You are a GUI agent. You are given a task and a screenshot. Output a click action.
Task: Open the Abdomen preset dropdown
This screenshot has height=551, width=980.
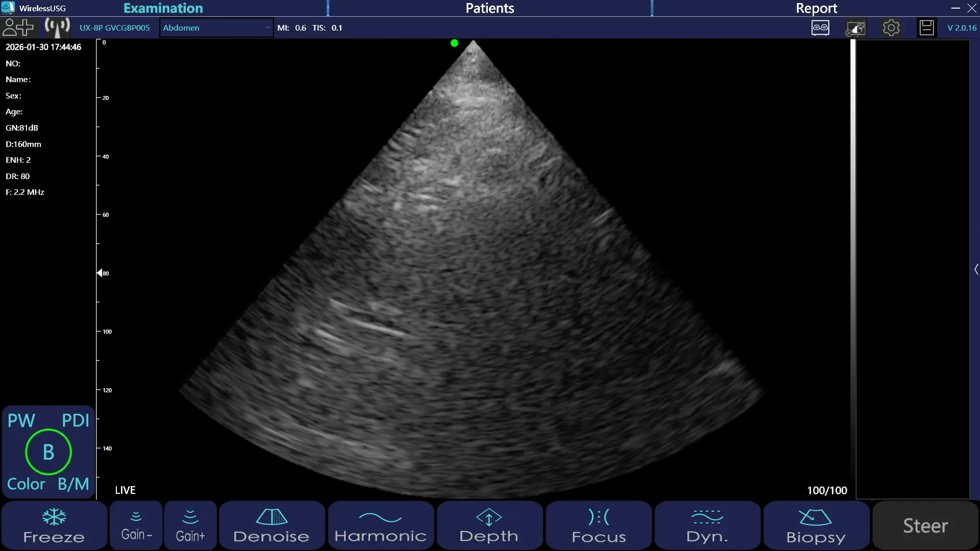(x=216, y=28)
